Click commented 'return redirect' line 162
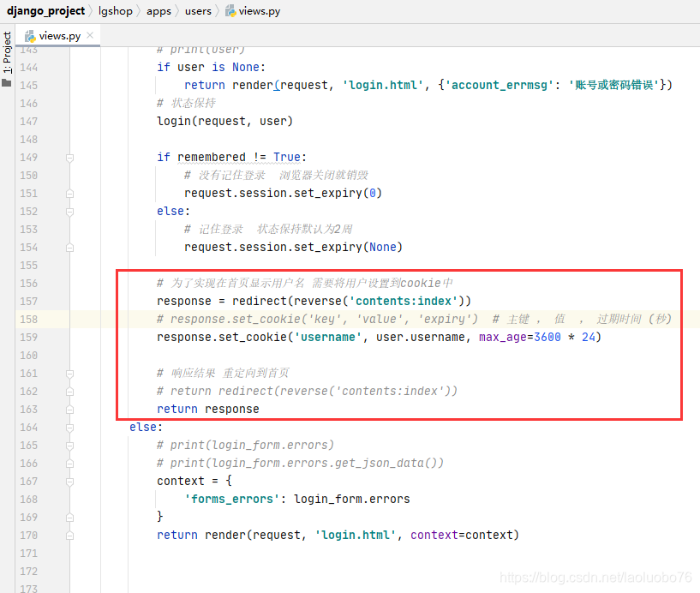Image resolution: width=700 pixels, height=593 pixels. tap(307, 392)
